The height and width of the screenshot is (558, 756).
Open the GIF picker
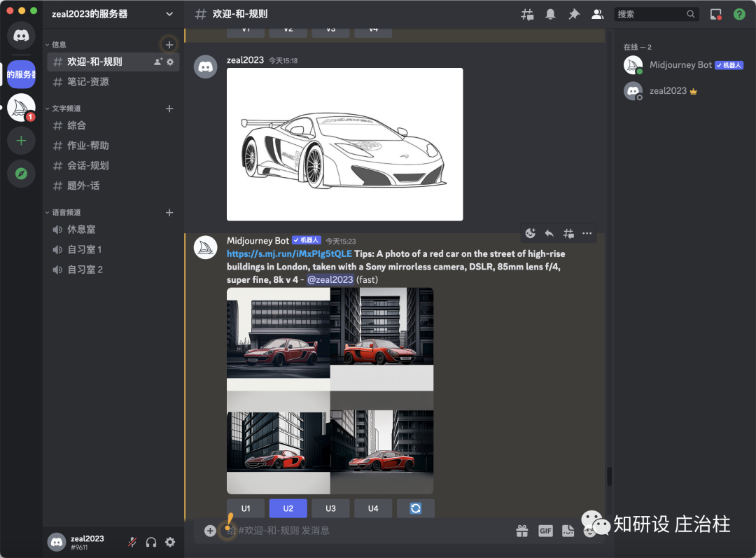point(545,531)
